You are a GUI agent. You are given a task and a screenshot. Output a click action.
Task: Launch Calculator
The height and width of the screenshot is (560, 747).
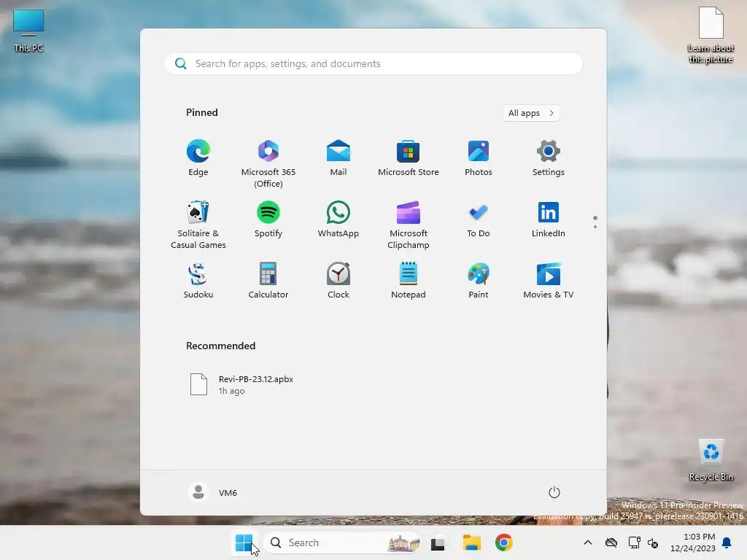click(268, 281)
